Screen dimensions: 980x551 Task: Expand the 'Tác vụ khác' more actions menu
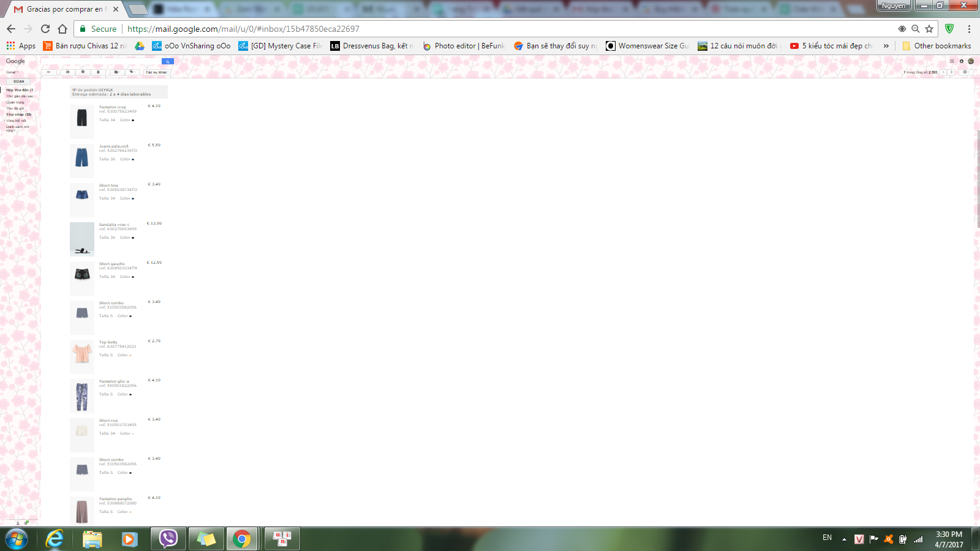pyautogui.click(x=156, y=72)
